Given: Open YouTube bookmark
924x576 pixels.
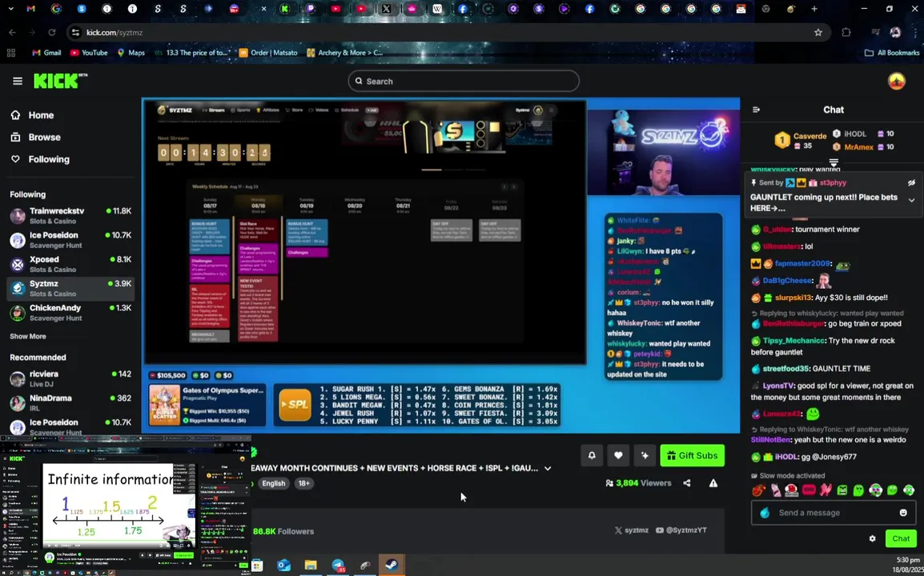Looking at the screenshot, I should 89,53.
